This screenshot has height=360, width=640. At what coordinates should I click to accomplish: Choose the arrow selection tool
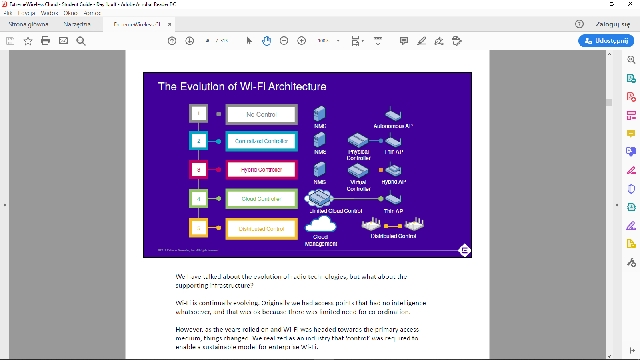(x=249, y=41)
